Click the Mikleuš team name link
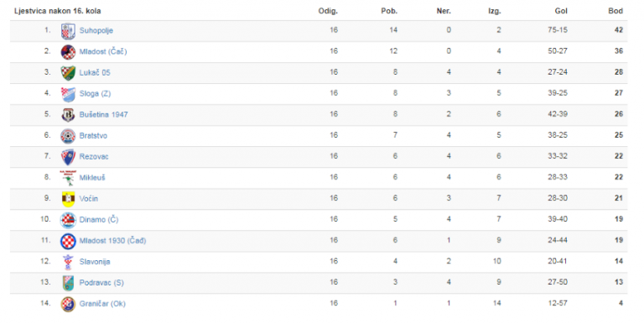Viewport: 644px width, 324px height. click(92, 178)
